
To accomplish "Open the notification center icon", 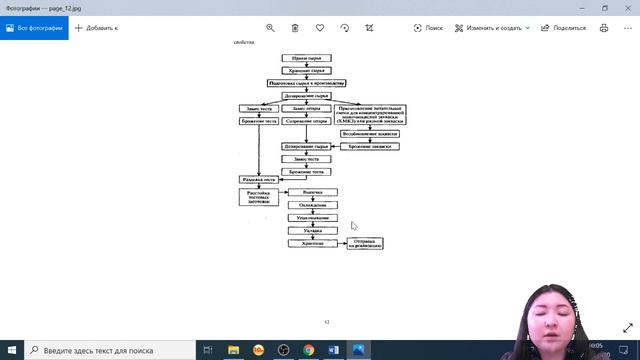I will click(623, 350).
